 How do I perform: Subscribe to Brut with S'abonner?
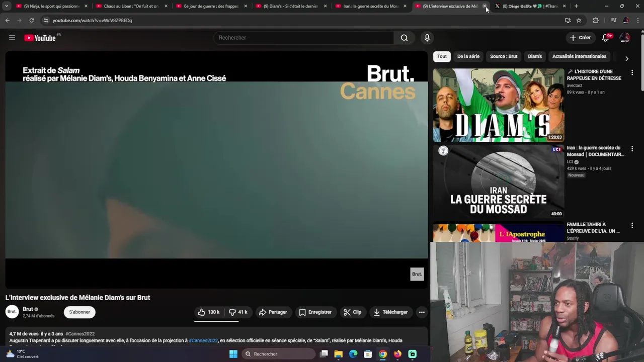pyautogui.click(x=79, y=312)
